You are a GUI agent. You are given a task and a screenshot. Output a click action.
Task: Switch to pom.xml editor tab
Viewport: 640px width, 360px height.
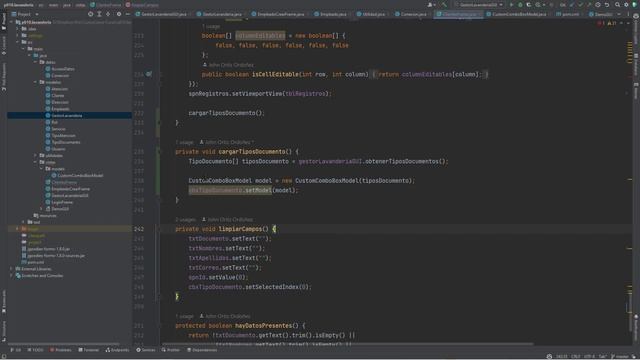click(567, 14)
